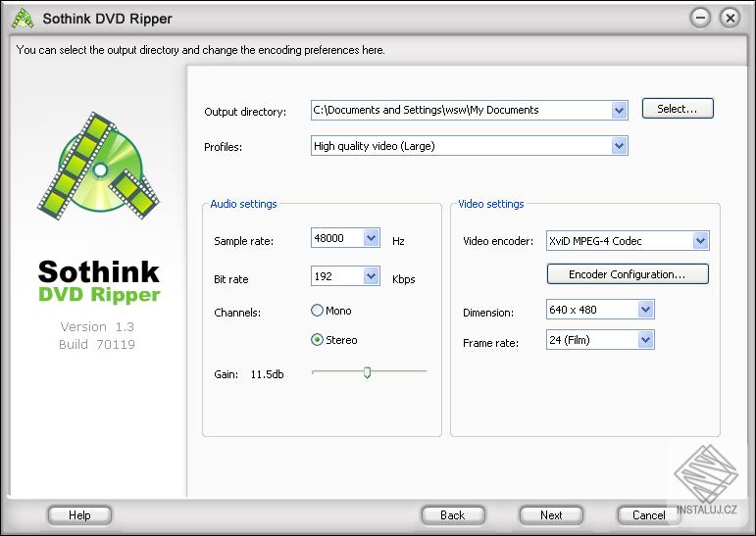Click the Gain slider thumb
The image size is (756, 536).
367,372
